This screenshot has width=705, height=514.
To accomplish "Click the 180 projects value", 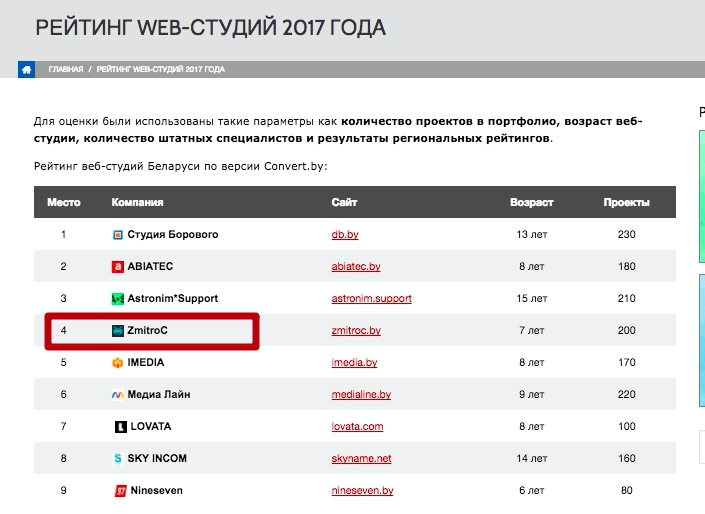I will [x=626, y=266].
